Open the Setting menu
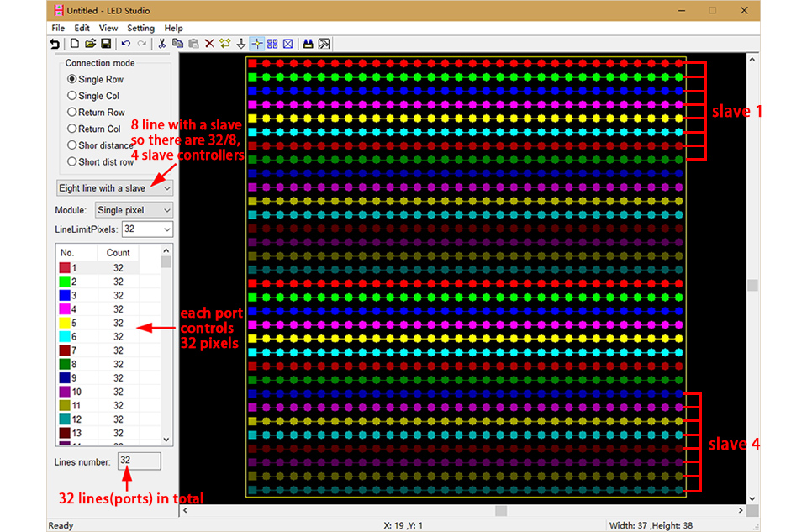Image resolution: width=807 pixels, height=532 pixels. (x=140, y=29)
